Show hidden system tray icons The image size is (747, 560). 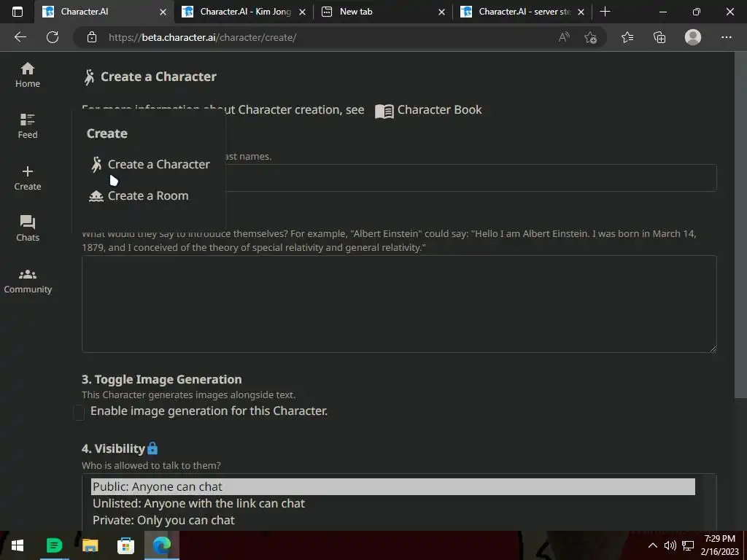click(653, 545)
